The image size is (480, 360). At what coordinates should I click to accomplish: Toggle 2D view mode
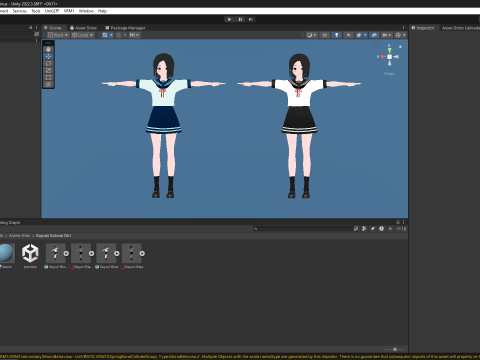[324, 35]
